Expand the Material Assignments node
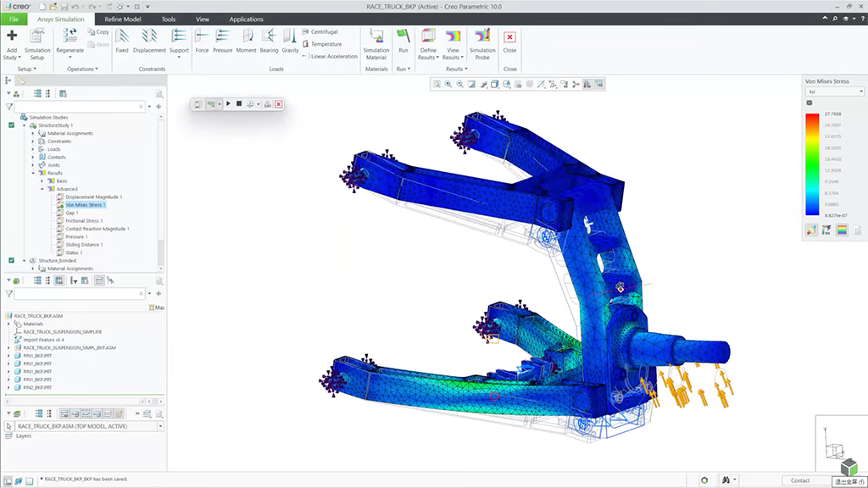This screenshot has width=868, height=488. point(33,133)
